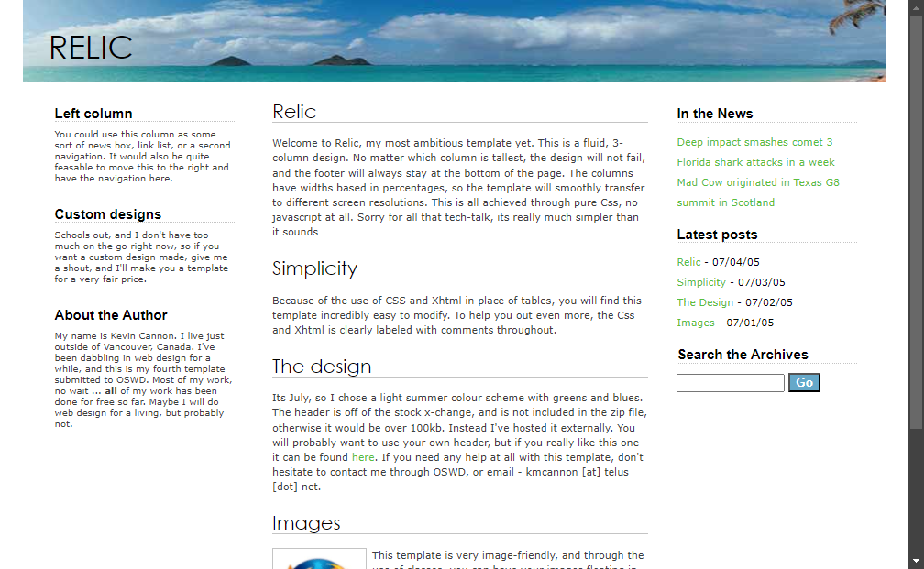Focus the Search the Archives text field
Screen dimensions: 924x569
[730, 383]
